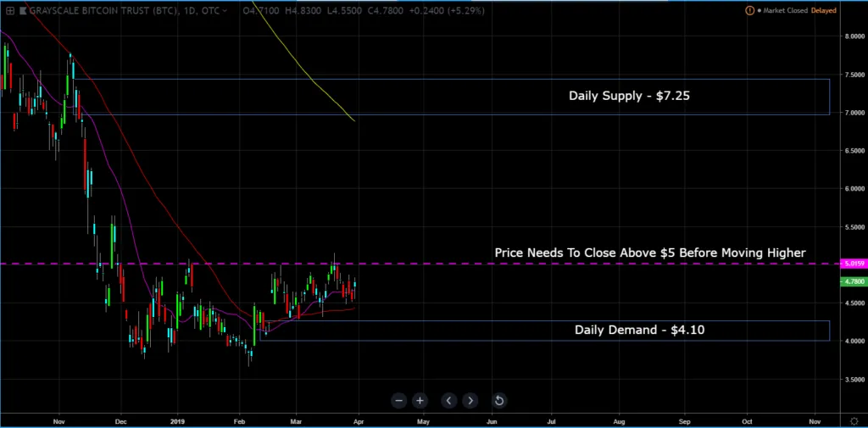Screen dimensions: 868x428
Task: Click the 3.5000 value on price axis
Action: [854, 380]
